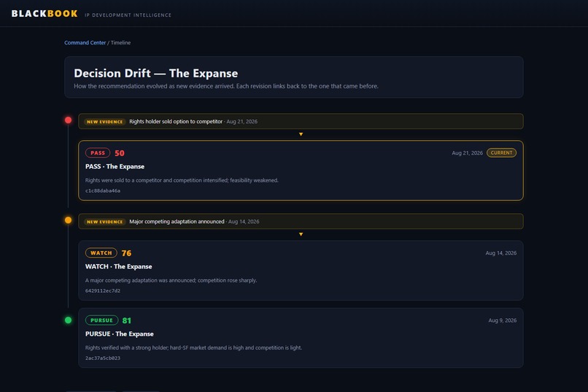Click 'IP DEVELOPMENT INTELLIGENCE' tagline
The image size is (588, 392).
coord(128,15)
